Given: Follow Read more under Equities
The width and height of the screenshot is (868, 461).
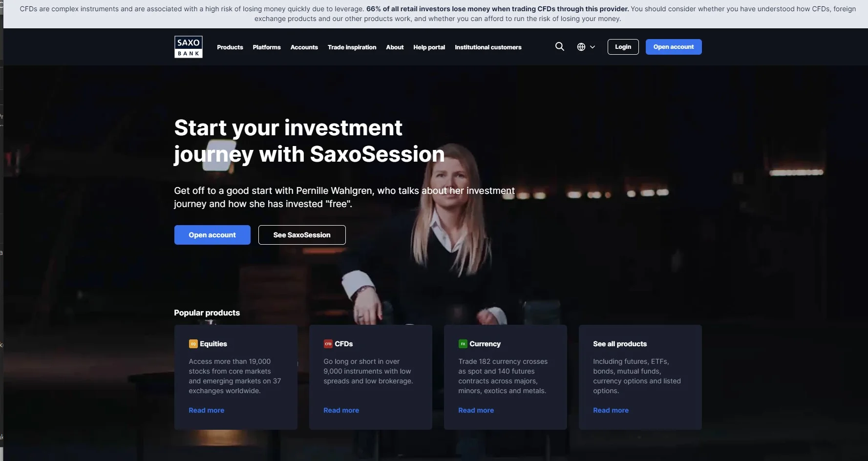Looking at the screenshot, I should click(206, 410).
